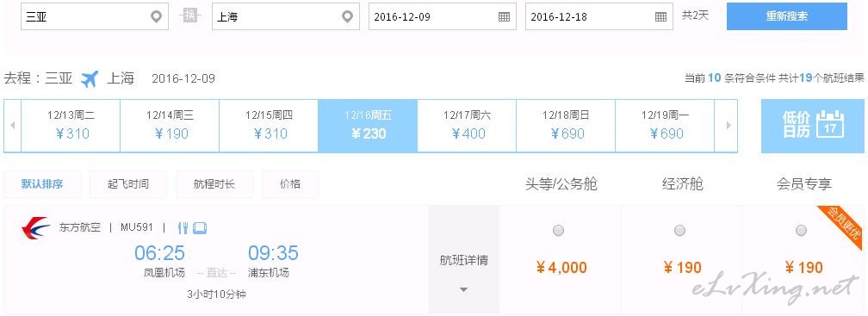Click location pin icon in 上海 field

point(347,16)
